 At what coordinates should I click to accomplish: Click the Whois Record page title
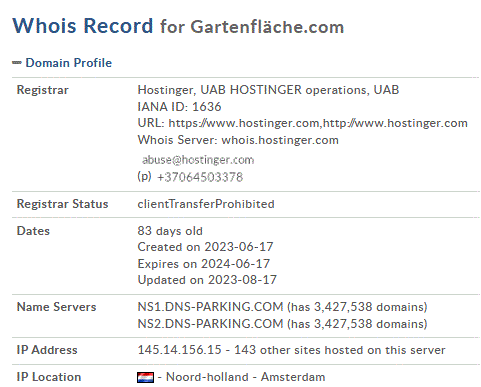coord(83,26)
